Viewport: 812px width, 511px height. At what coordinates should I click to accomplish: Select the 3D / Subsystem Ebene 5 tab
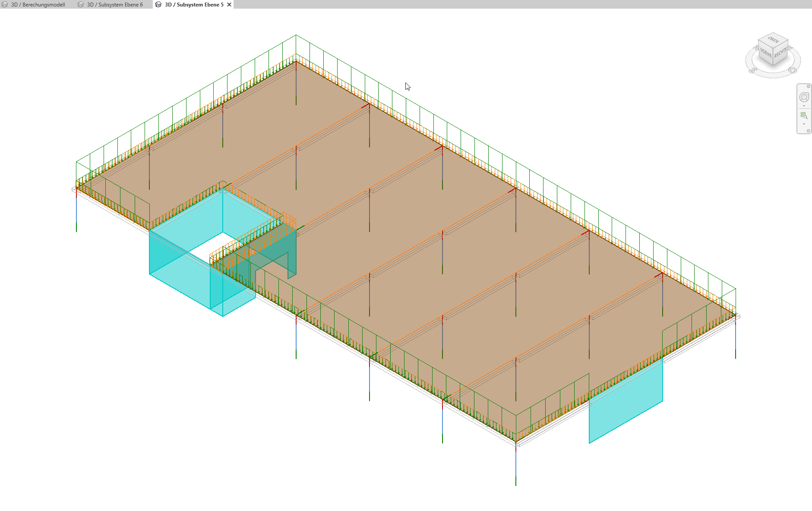click(x=194, y=5)
